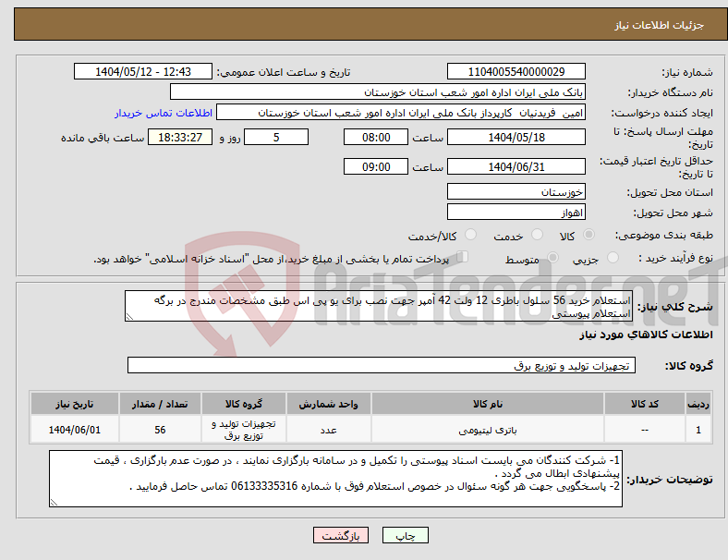The width and height of the screenshot is (728, 560).
Task: Click the general need description textarea
Action: pos(379,306)
